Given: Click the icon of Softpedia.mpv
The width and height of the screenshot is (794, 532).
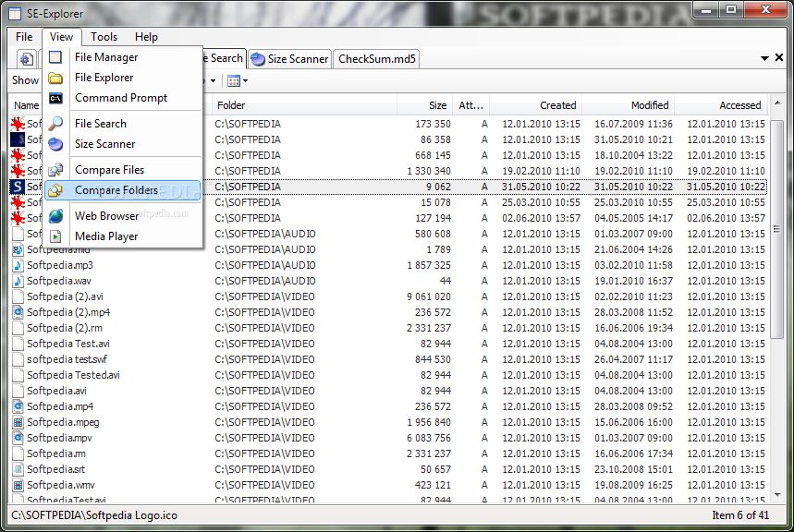Looking at the screenshot, I should 18,438.
